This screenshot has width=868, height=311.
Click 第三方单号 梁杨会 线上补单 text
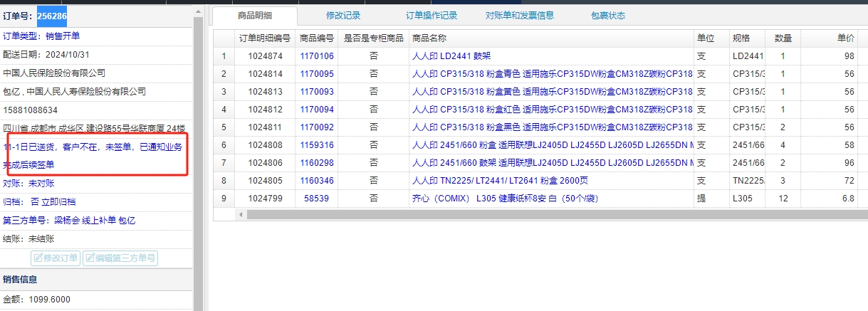click(x=69, y=221)
